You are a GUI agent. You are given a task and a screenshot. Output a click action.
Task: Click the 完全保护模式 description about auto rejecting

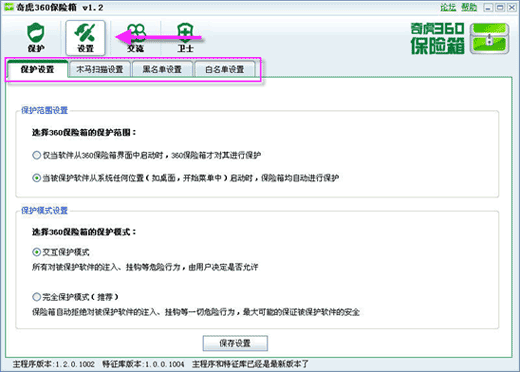[x=196, y=312]
